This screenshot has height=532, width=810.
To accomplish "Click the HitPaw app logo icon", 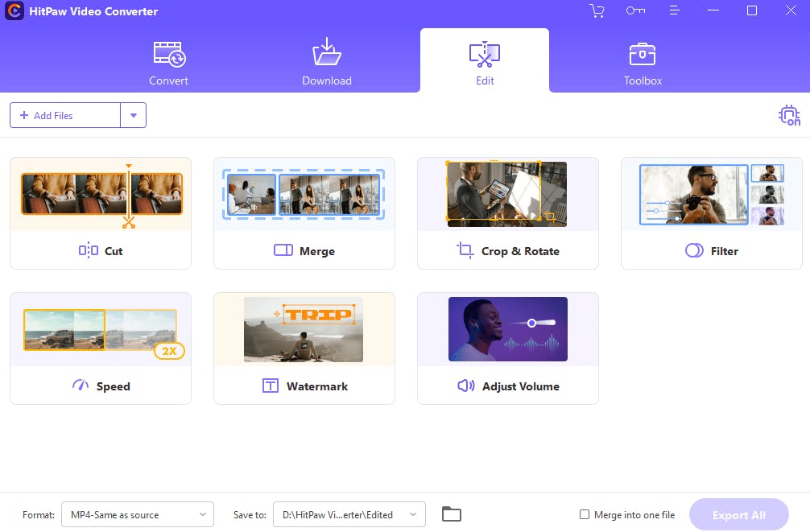I will [x=14, y=10].
